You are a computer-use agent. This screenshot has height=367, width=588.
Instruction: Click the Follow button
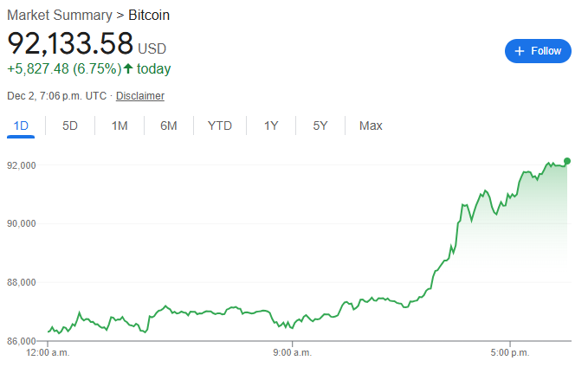tap(538, 51)
